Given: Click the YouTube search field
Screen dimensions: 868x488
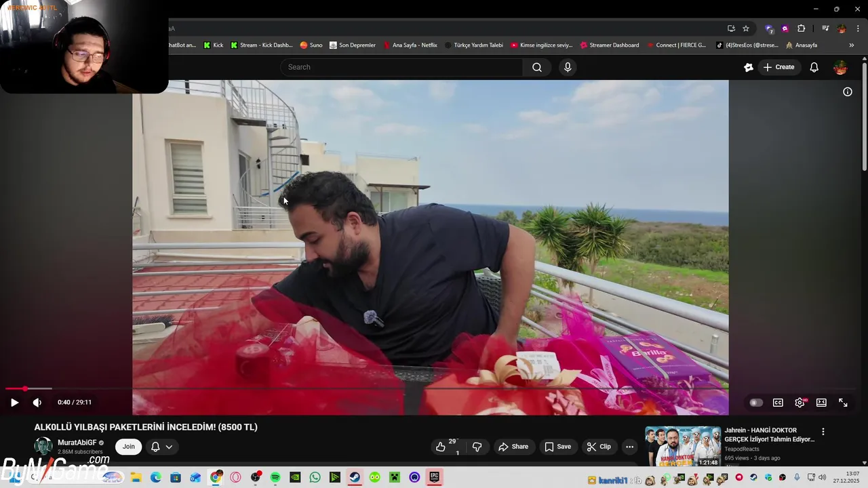Looking at the screenshot, I should click(x=401, y=67).
